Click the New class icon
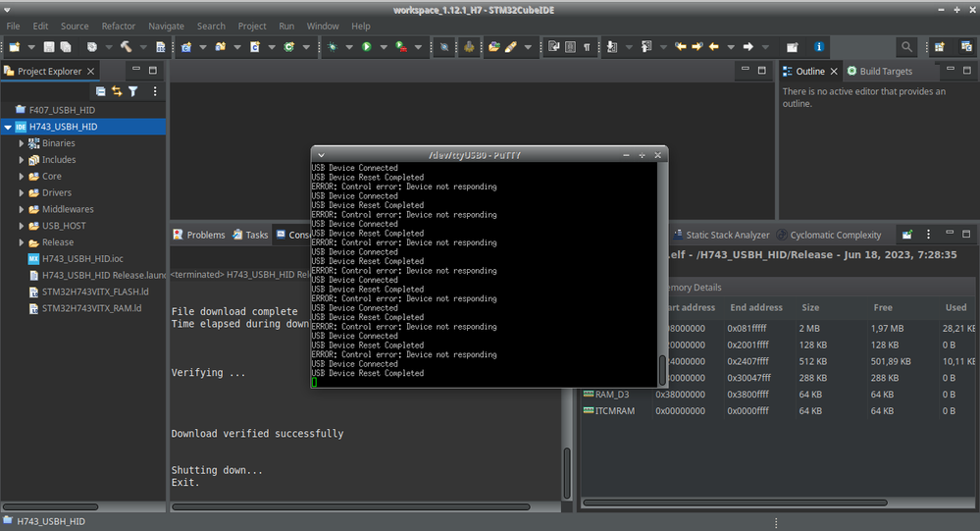 288,47
